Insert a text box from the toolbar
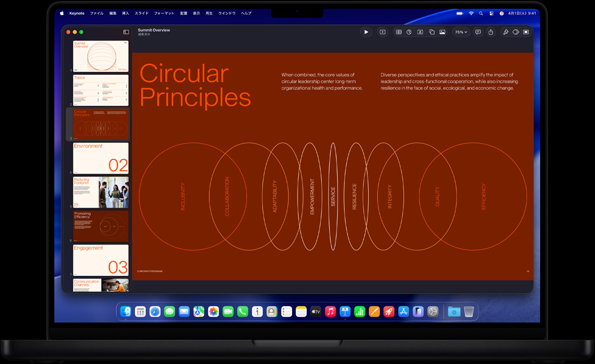595x364 pixels. [x=420, y=32]
